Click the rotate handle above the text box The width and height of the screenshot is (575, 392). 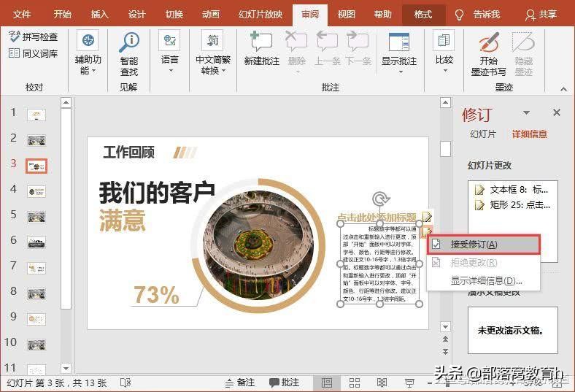pos(381,199)
